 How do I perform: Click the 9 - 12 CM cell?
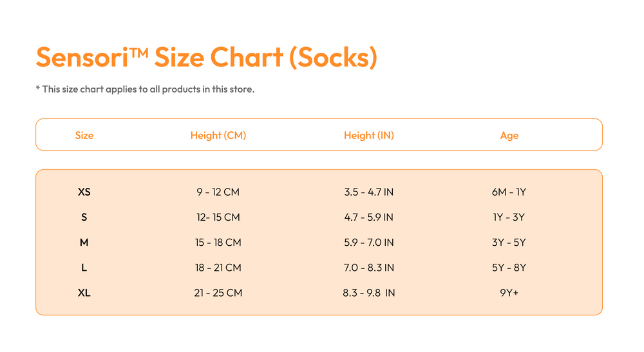coord(218,192)
